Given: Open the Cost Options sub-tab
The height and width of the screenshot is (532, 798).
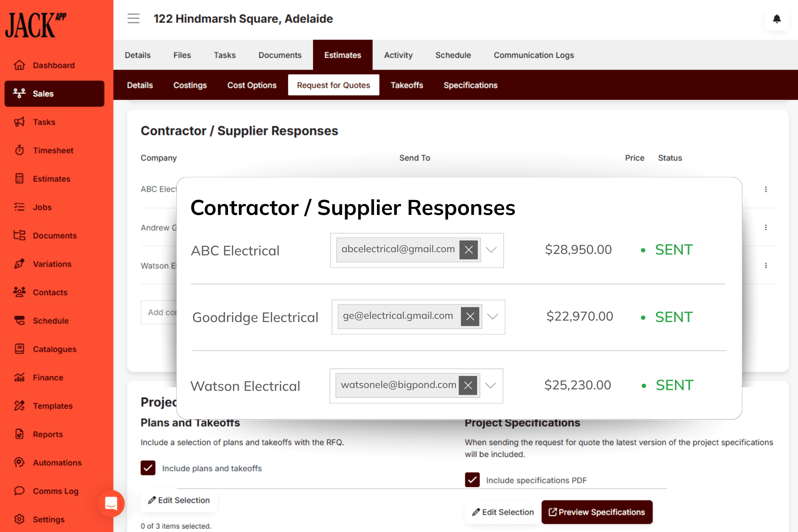Looking at the screenshot, I should [x=252, y=85].
